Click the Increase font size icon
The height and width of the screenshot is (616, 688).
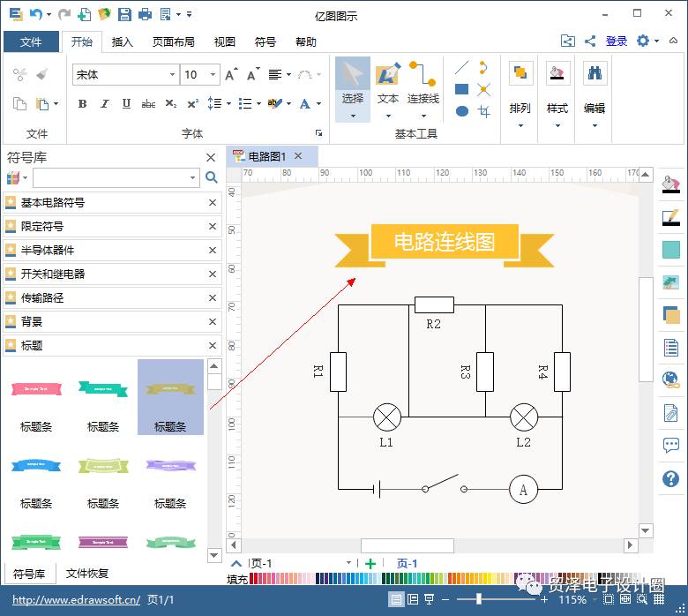231,75
